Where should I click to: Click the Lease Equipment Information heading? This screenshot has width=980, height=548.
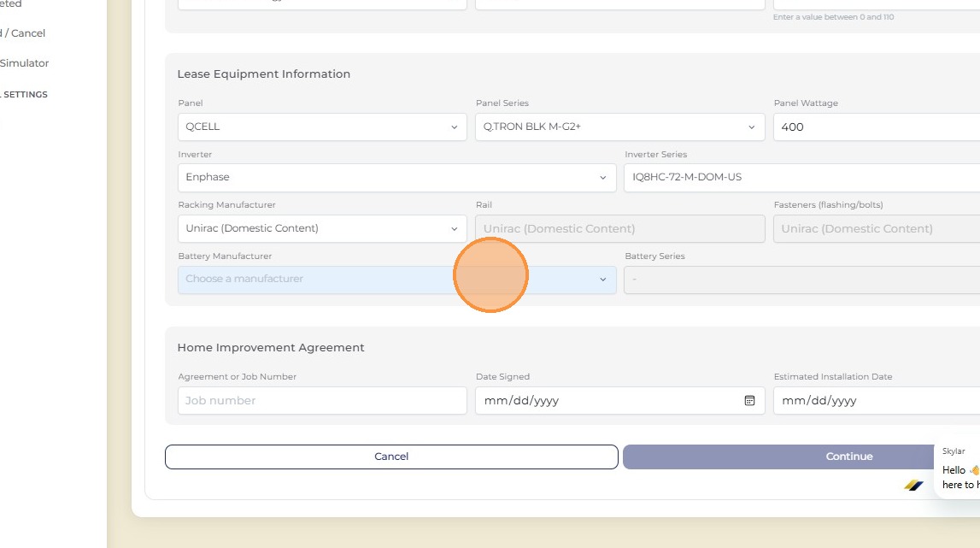tap(264, 74)
